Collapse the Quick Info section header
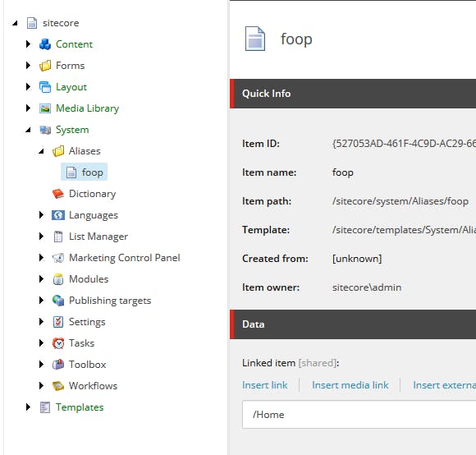 coord(353,94)
